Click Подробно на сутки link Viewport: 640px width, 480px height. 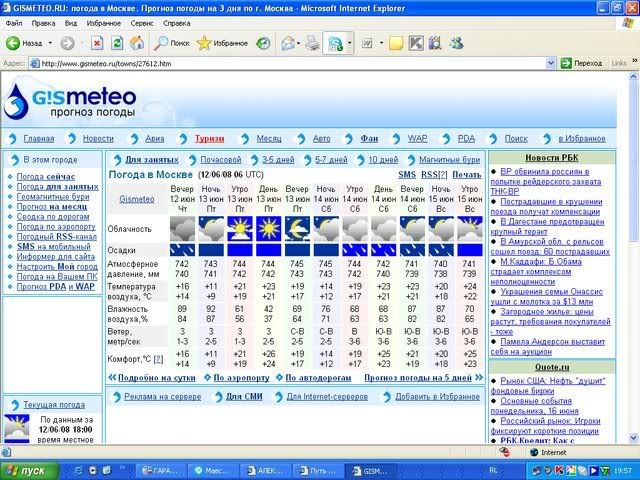click(x=158, y=378)
